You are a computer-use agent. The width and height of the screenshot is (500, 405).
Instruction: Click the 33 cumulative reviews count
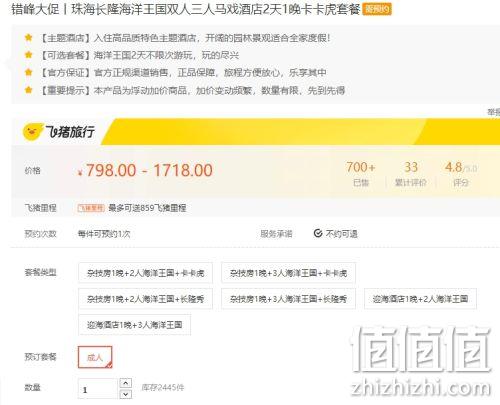pos(411,167)
